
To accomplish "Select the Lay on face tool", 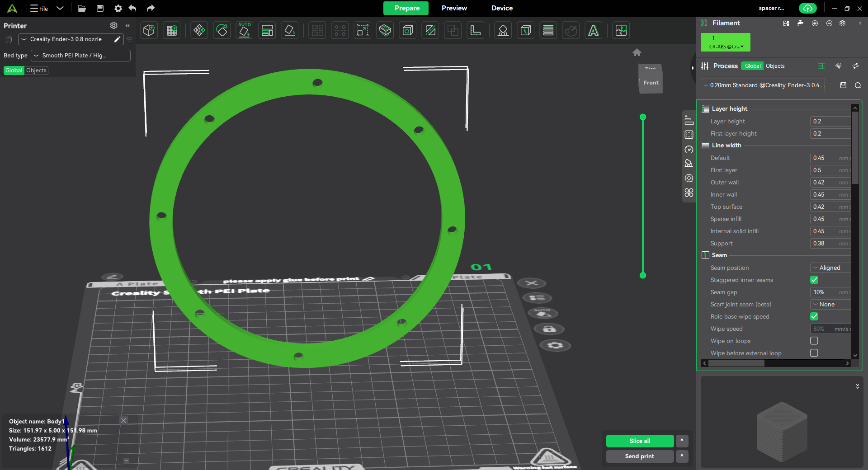I will pyautogui.click(x=290, y=30).
